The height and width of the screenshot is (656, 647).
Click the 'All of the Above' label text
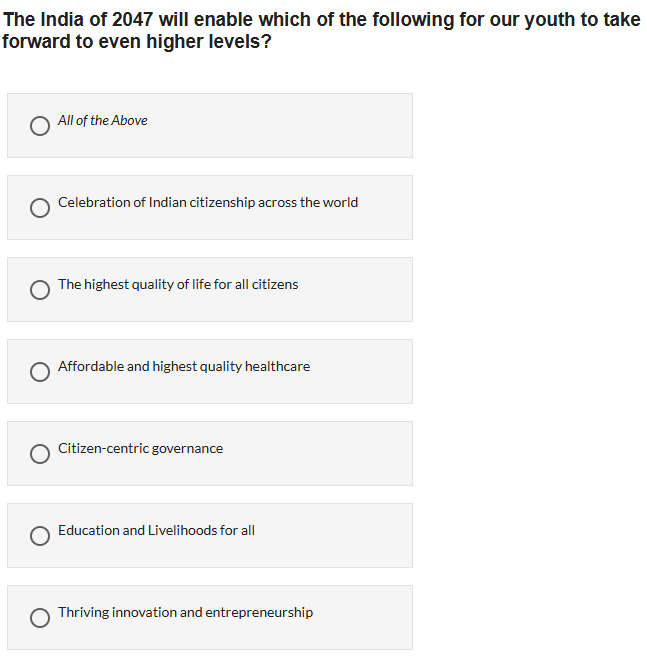tap(102, 121)
